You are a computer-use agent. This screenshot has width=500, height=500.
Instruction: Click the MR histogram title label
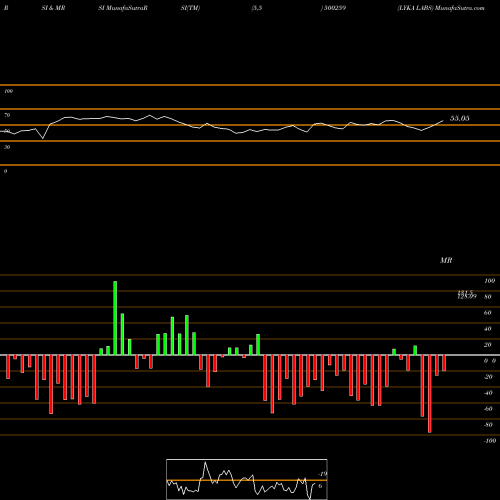tap(446, 260)
